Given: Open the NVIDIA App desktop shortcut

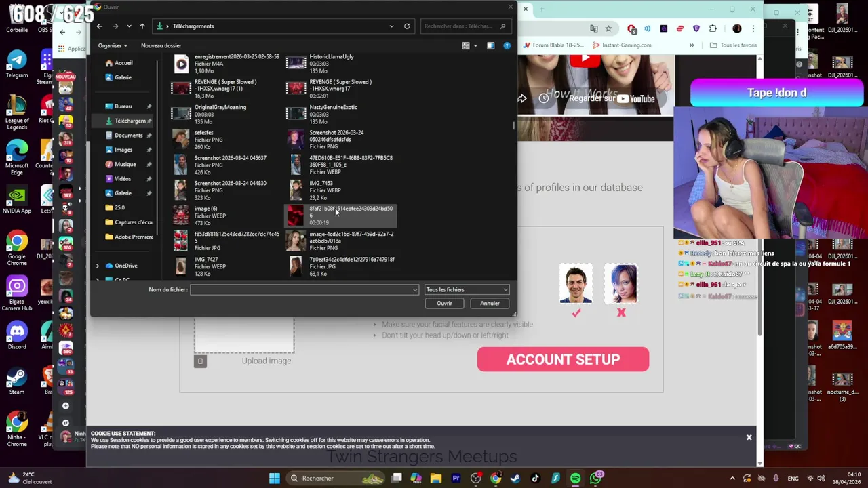Looking at the screenshot, I should coord(17,200).
